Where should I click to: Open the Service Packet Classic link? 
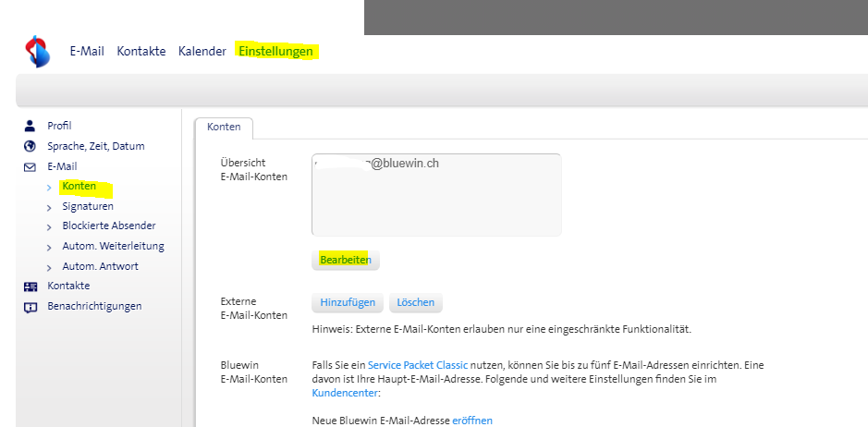[x=418, y=365]
